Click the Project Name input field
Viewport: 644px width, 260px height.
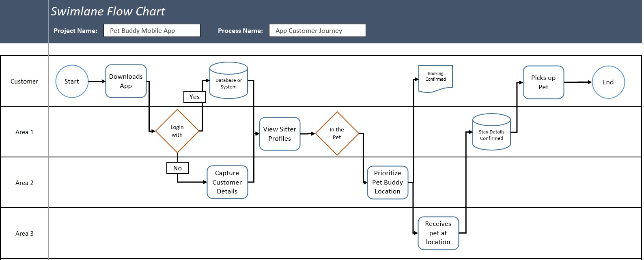click(x=152, y=31)
